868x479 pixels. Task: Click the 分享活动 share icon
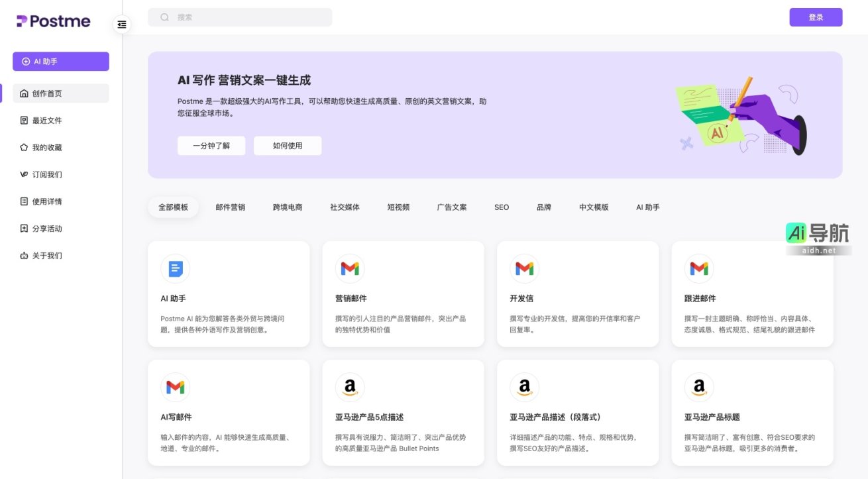pos(23,229)
